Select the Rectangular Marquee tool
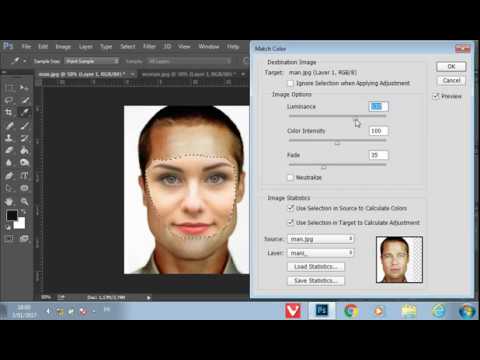This screenshot has width=480, height=360. click(x=9, y=88)
